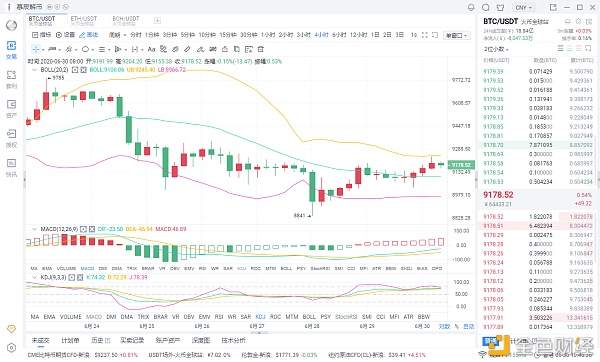Select the crosshair cursor tool
This screenshot has width=600, height=362.
[36, 49]
